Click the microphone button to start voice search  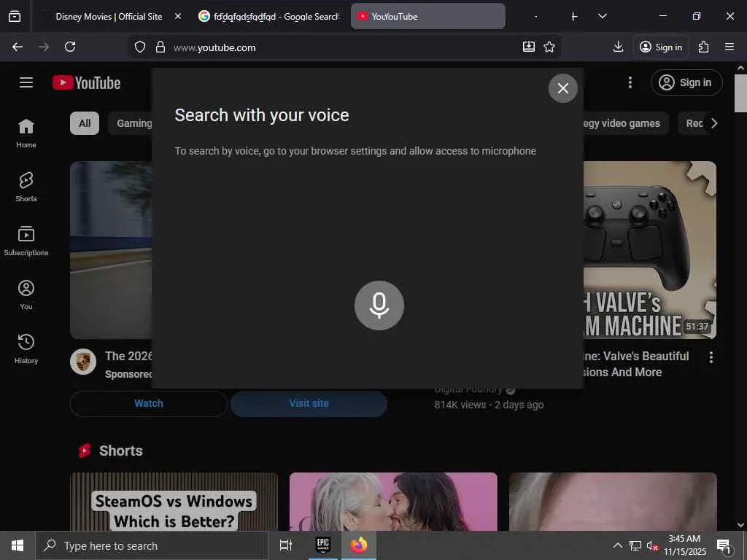[379, 306]
